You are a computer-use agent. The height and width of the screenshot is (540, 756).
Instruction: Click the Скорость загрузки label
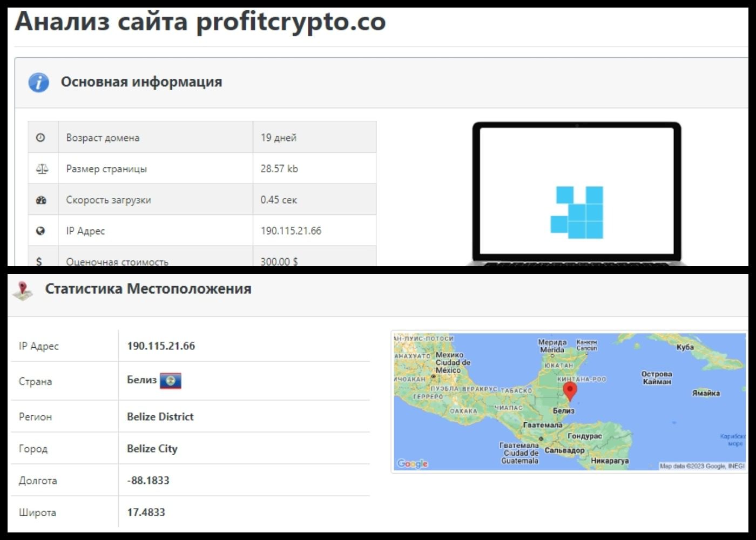click(x=109, y=200)
